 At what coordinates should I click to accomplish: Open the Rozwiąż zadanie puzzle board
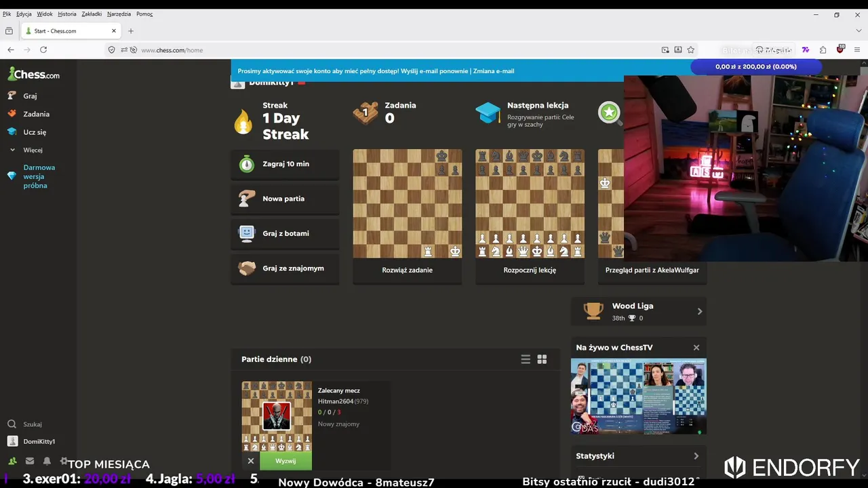(407, 203)
